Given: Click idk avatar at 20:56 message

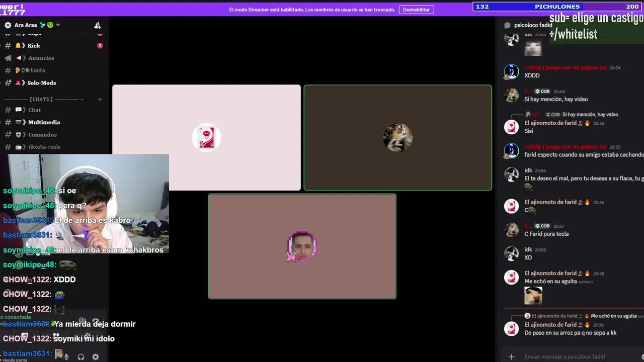Looking at the screenshot, I should (512, 174).
